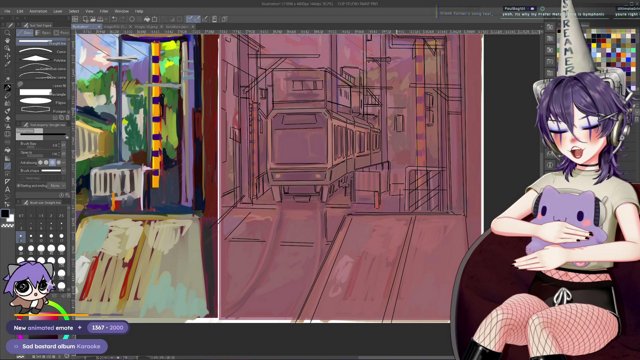This screenshot has width=640, height=360.
Task: Open the File menu
Action: (x=7, y=11)
